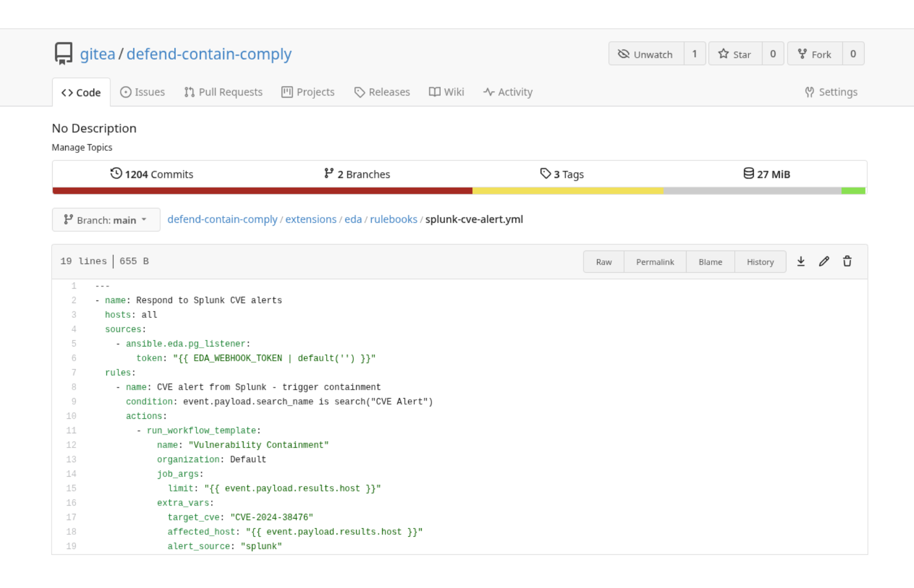The image size is (914, 588).
Task: Click the watchers count 1
Action: pyautogui.click(x=695, y=54)
